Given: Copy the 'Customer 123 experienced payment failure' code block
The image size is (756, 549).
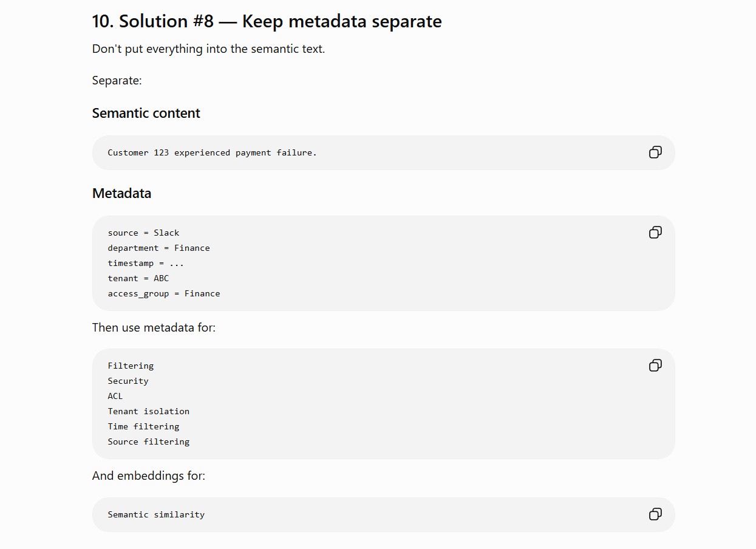Looking at the screenshot, I should pyautogui.click(x=655, y=152).
